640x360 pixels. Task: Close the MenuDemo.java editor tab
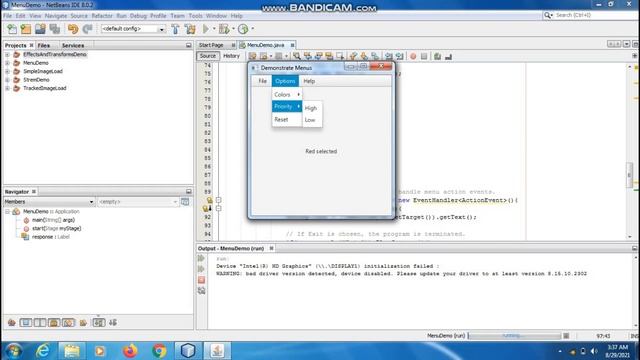point(293,45)
